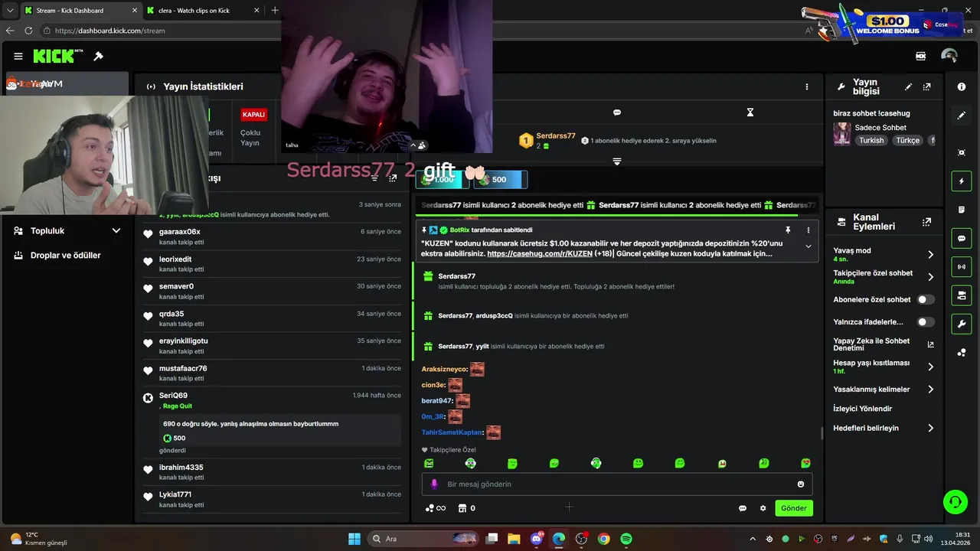Image resolution: width=980 pixels, height=551 pixels.
Task: Open the info panel in right sidebar
Action: click(962, 86)
